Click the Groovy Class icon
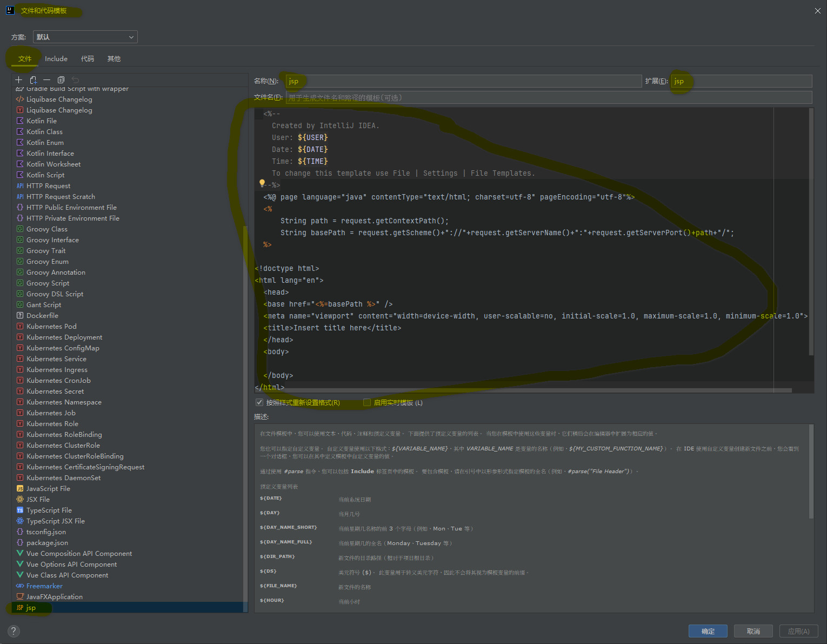 20,229
